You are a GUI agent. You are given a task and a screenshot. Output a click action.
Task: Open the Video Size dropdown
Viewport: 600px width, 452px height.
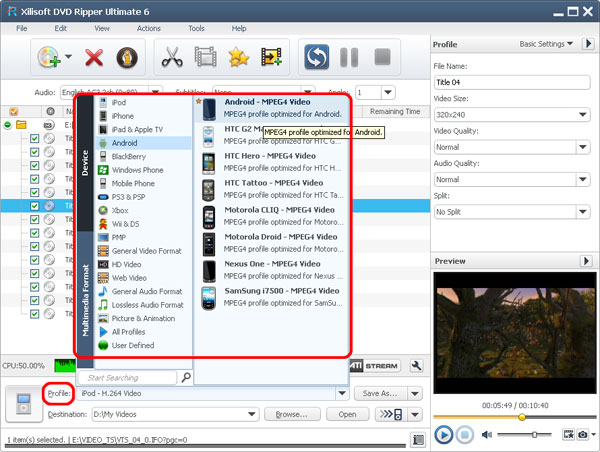(x=582, y=114)
